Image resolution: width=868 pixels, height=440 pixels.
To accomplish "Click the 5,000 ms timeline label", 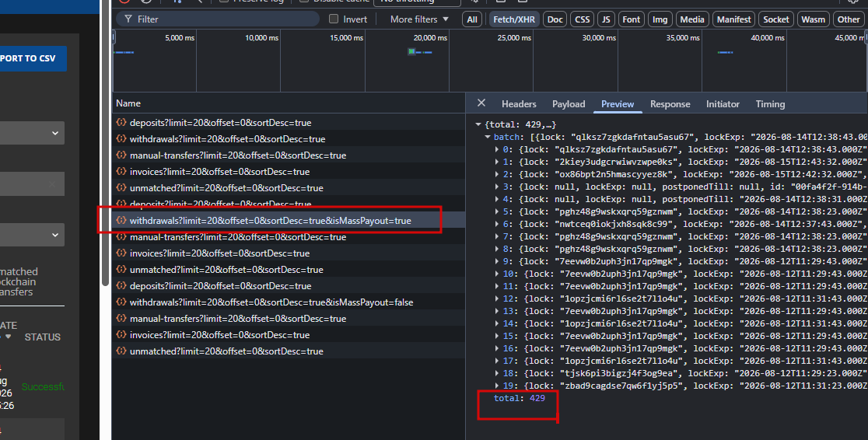I will click(180, 37).
